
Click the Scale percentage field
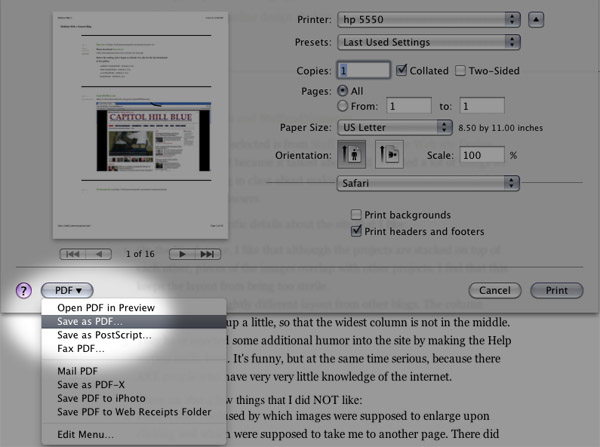click(482, 155)
